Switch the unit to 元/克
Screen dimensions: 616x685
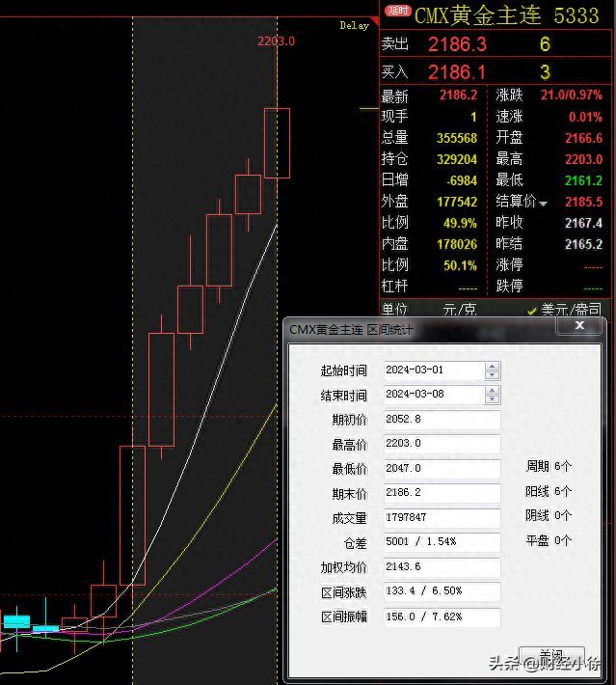click(x=459, y=310)
